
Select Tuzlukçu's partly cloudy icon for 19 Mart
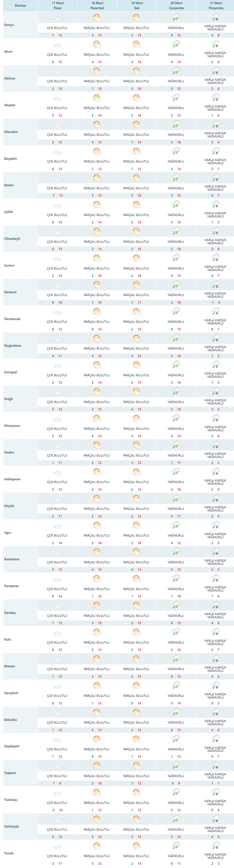click(136, 792)
